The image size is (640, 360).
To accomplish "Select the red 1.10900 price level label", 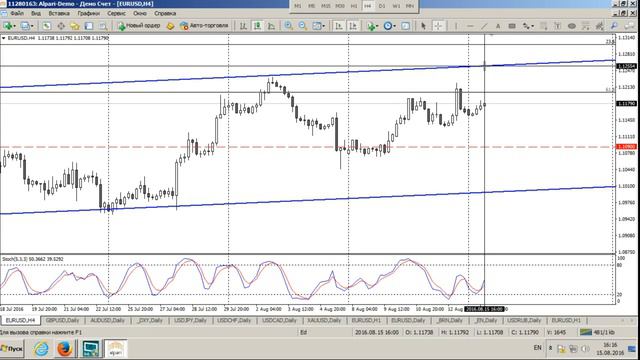I will [x=626, y=147].
